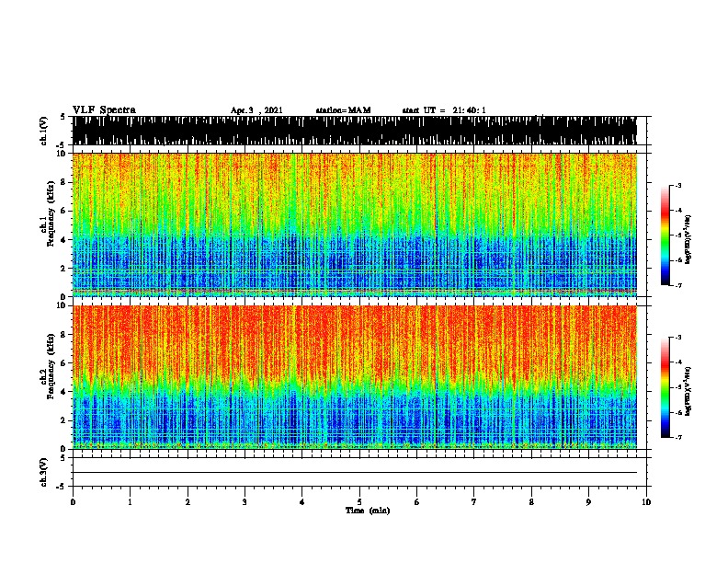Click the "start UT = 21:40: 1" text
Screen dimensions: 728x563
[x=444, y=110]
